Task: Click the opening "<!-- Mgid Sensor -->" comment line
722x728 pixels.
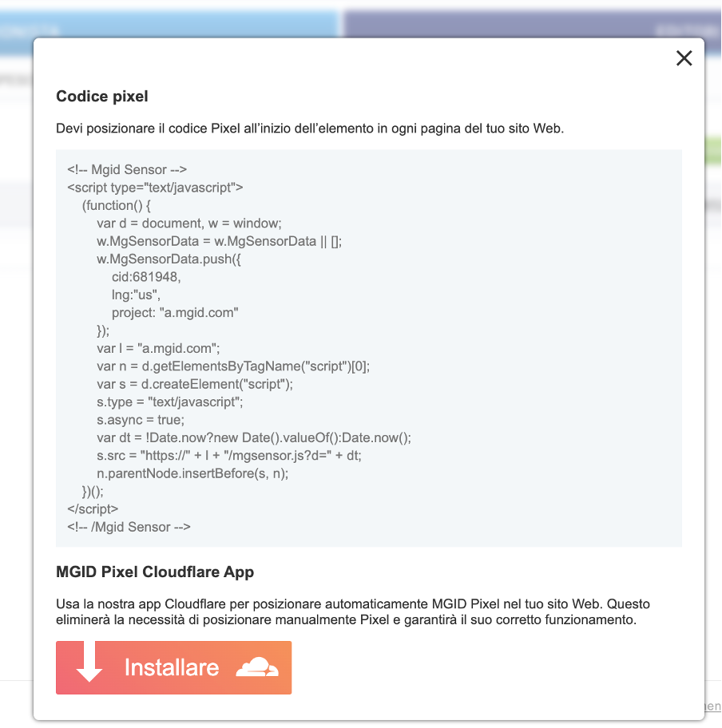Action: click(128, 170)
